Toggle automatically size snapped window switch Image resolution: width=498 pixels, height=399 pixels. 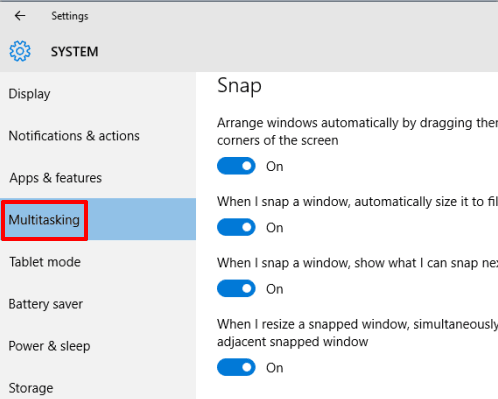[x=236, y=227]
